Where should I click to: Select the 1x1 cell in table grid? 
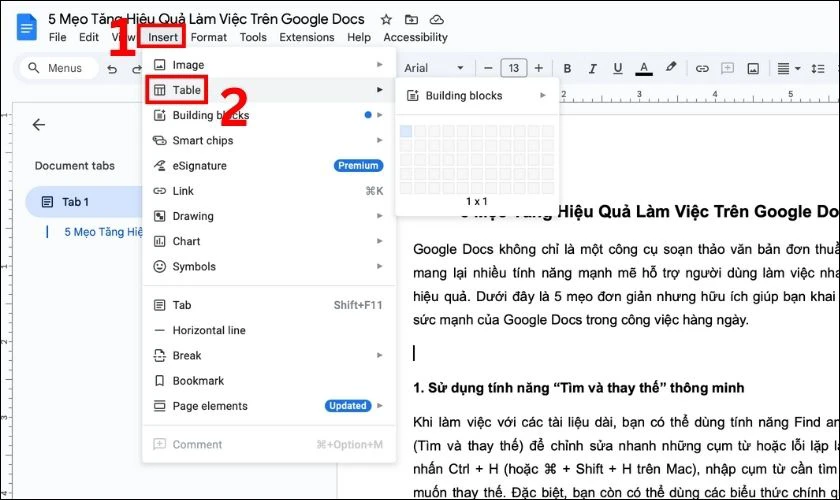click(x=406, y=131)
